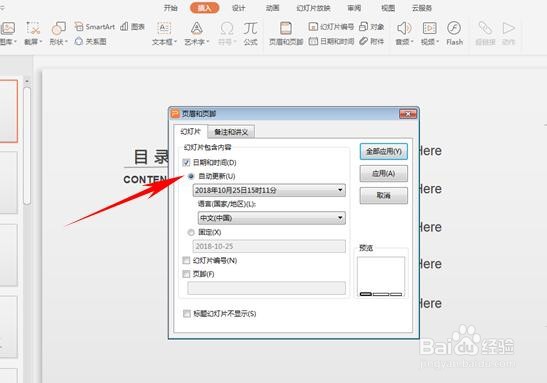Click the footer text input field
Image resolution: width=547 pixels, height=383 pixels.
[267, 288]
